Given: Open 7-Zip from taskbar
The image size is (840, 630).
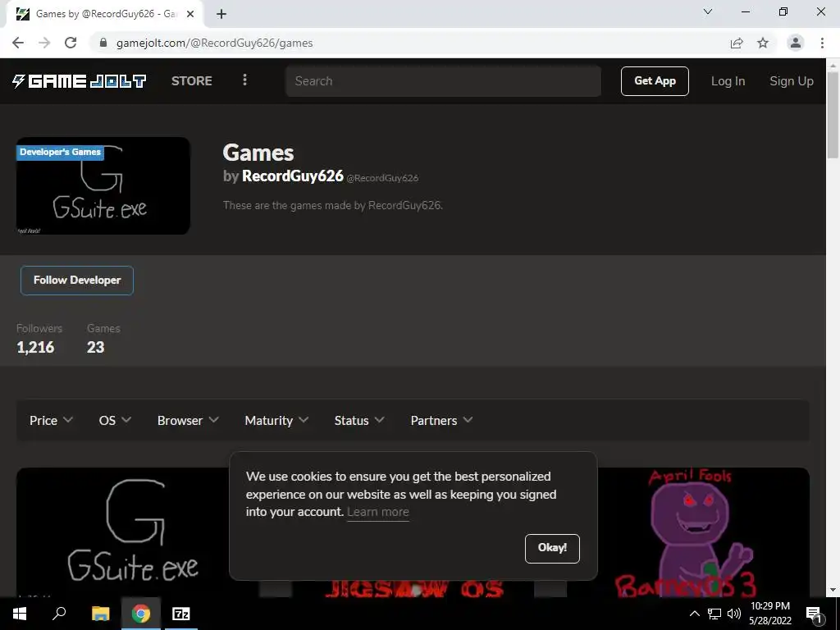Looking at the screenshot, I should [181, 614].
